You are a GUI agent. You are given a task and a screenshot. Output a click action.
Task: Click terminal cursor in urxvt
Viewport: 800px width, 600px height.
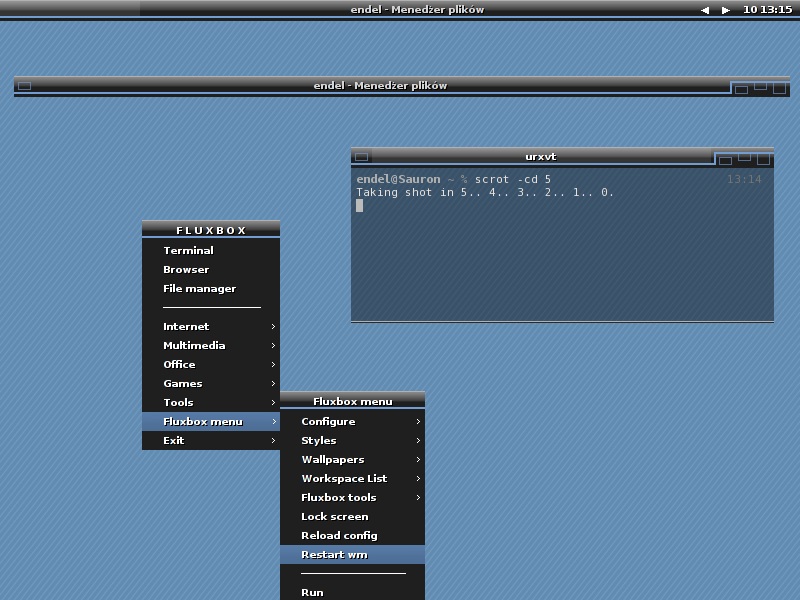(x=360, y=206)
